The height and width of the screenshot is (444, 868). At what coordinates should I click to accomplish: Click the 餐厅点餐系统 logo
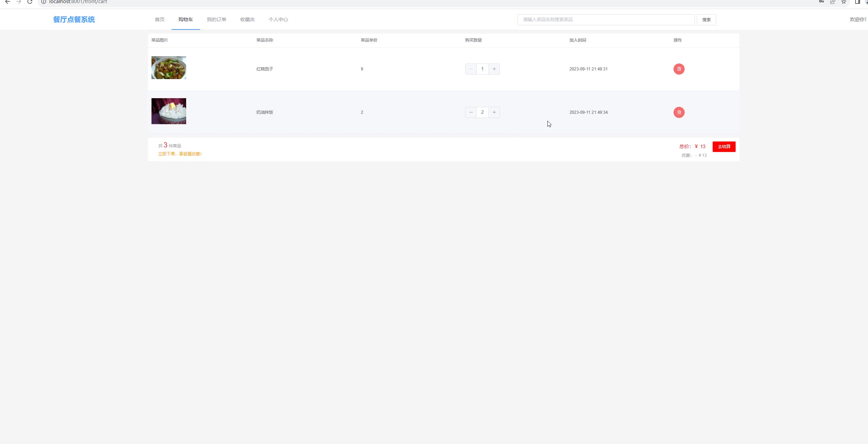point(74,19)
